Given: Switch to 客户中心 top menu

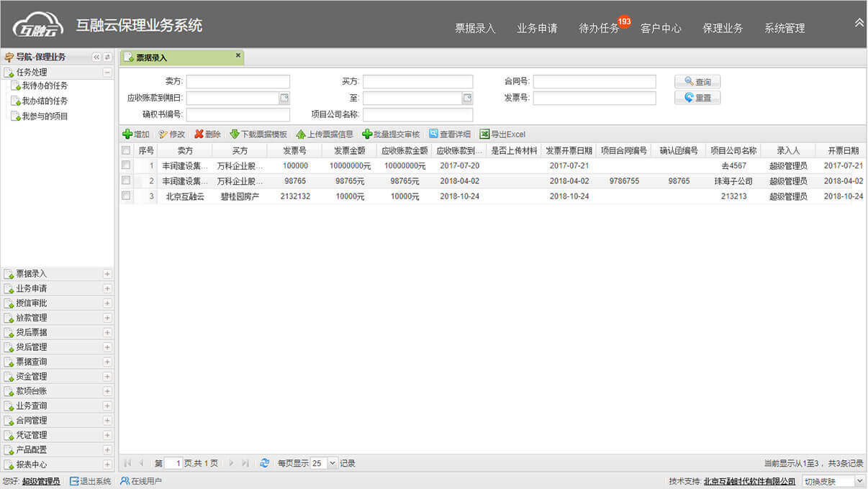Looking at the screenshot, I should [661, 29].
